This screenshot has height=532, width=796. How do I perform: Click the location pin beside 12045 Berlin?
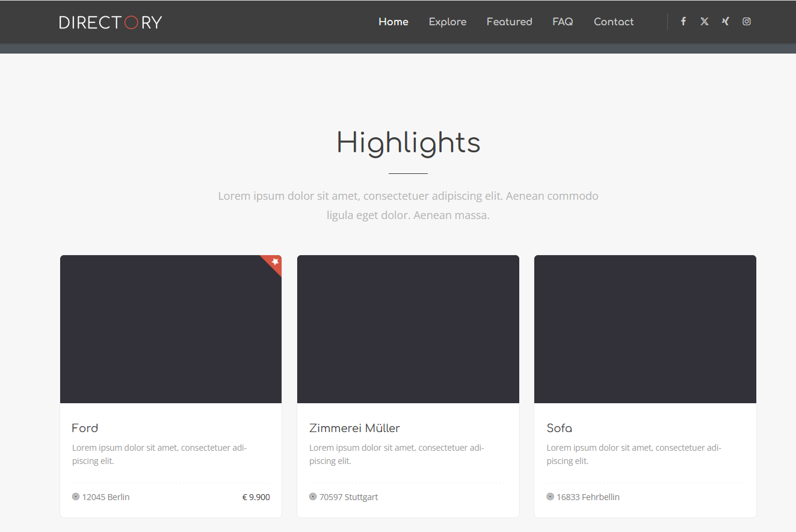click(76, 497)
